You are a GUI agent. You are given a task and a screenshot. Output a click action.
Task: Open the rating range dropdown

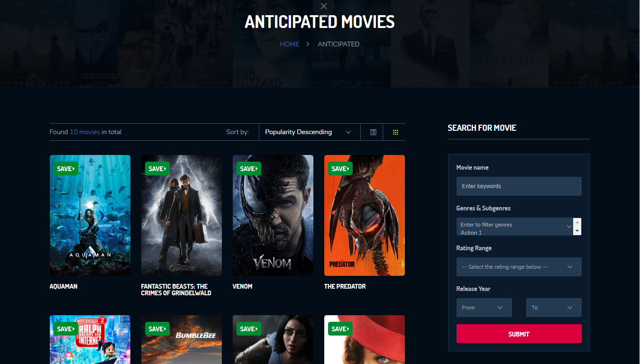pyautogui.click(x=519, y=267)
